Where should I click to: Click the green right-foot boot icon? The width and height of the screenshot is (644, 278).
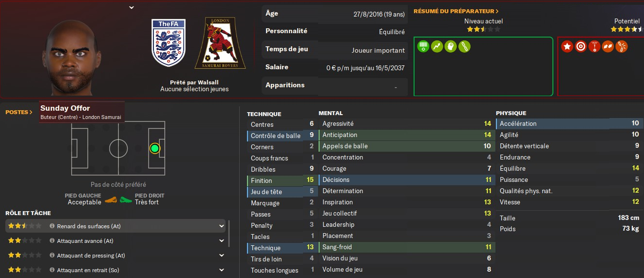pos(126,199)
